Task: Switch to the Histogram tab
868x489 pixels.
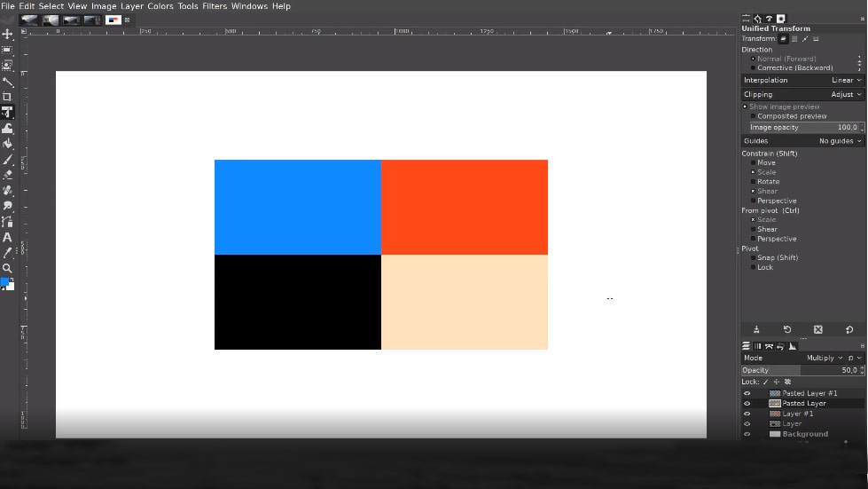Action: click(793, 346)
